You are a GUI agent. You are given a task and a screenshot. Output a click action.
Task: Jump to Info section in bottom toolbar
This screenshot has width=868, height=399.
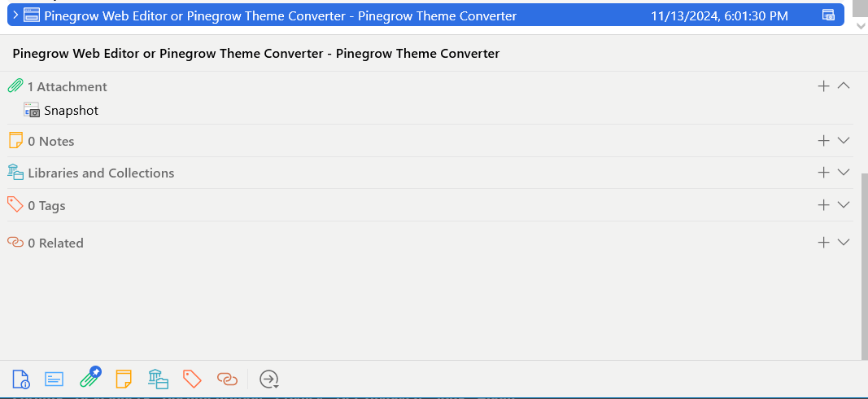click(21, 379)
